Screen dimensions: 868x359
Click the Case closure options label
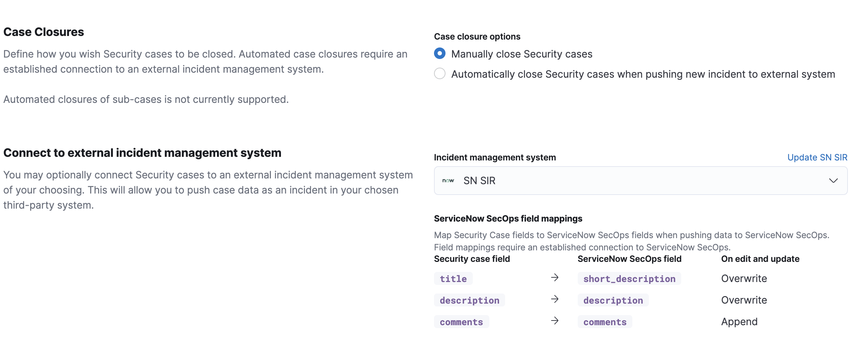(477, 37)
